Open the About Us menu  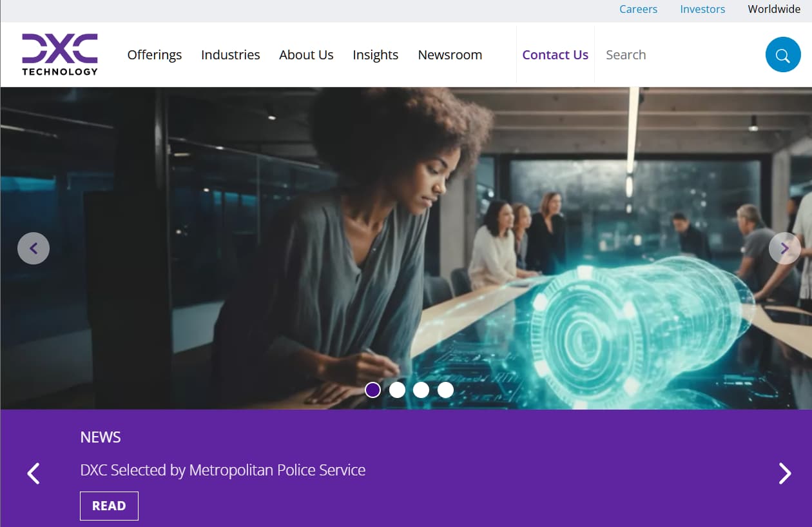pyautogui.click(x=306, y=55)
